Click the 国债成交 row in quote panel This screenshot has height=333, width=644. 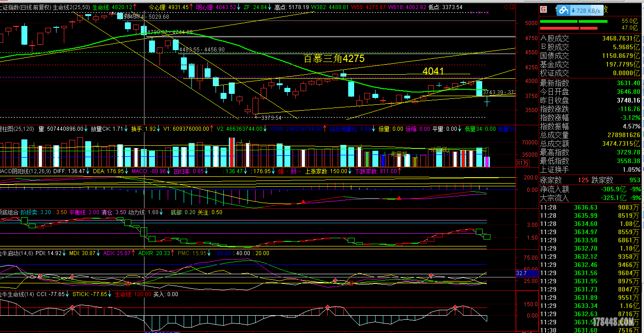[591, 56]
